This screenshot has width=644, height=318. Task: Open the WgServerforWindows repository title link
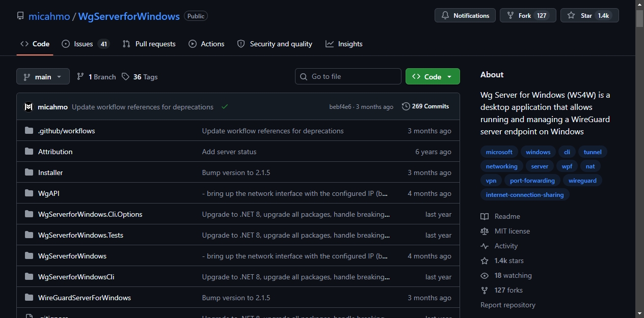[x=129, y=16]
